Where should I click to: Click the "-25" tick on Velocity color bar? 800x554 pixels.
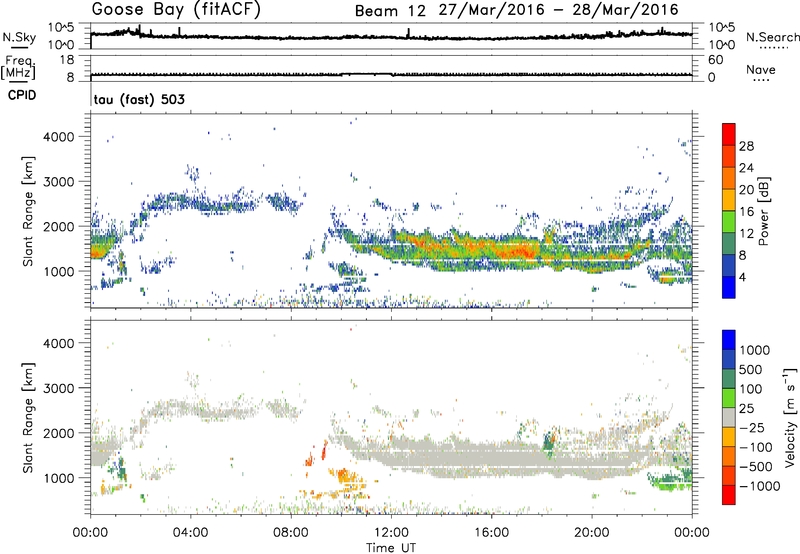(x=752, y=427)
